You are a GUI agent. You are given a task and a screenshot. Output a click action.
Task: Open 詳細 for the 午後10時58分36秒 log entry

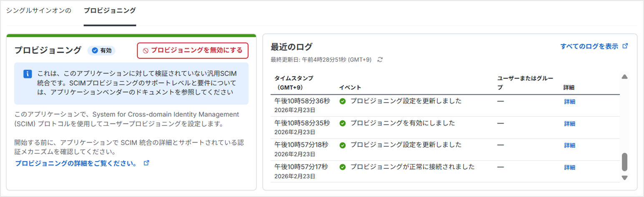click(569, 101)
